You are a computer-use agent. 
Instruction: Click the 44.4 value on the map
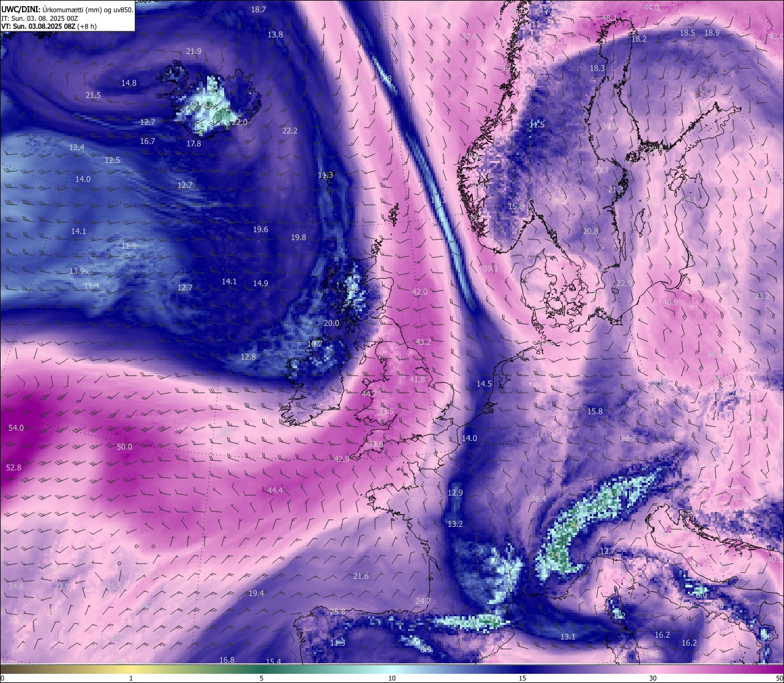(276, 490)
